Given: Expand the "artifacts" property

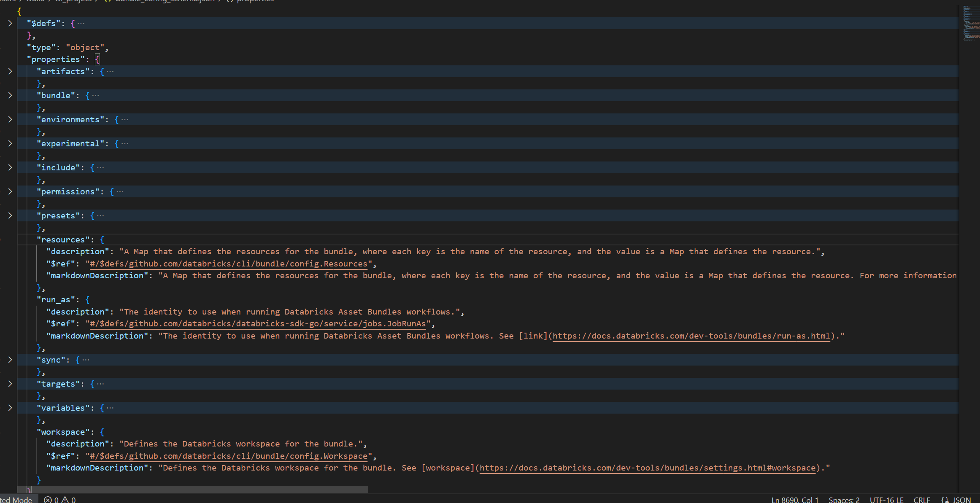Looking at the screenshot, I should point(9,71).
